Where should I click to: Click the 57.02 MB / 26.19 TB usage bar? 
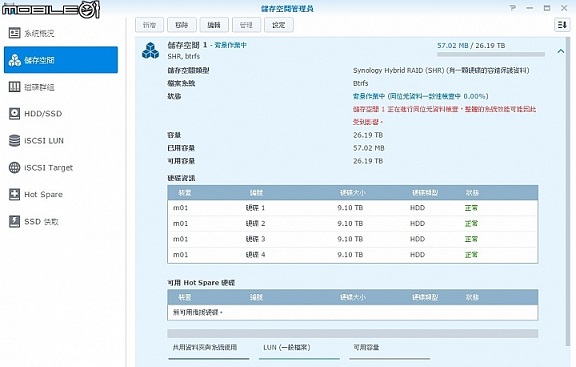491,54
